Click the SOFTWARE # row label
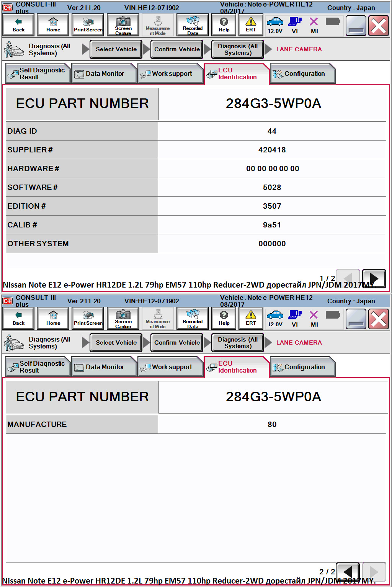The width and height of the screenshot is (392, 587). point(33,188)
